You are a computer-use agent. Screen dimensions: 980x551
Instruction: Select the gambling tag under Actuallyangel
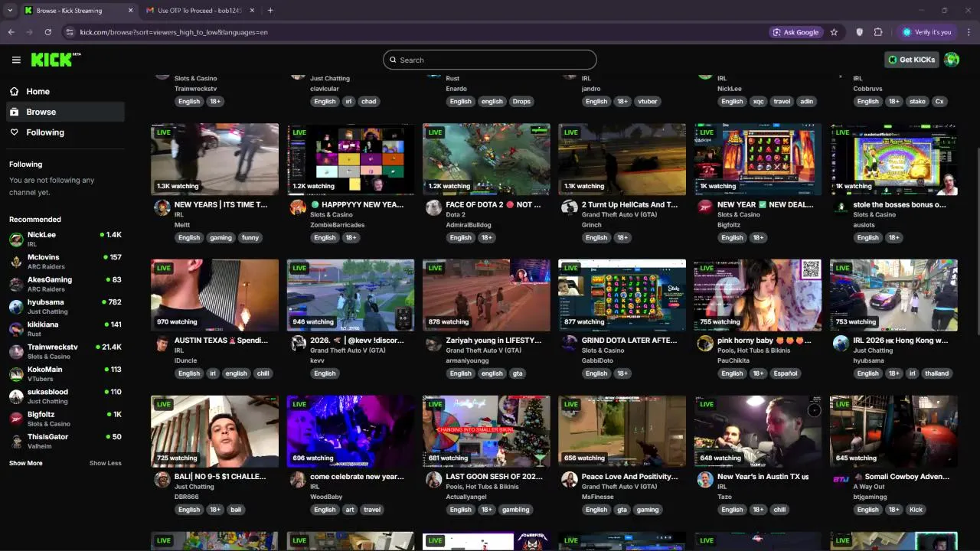(x=515, y=510)
